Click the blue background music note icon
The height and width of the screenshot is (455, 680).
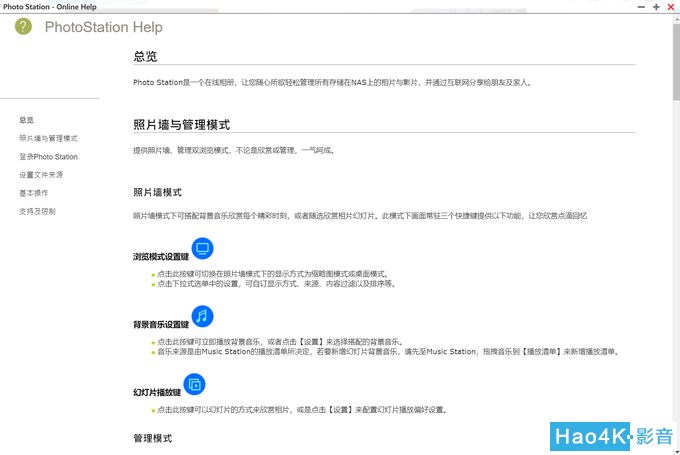(203, 316)
